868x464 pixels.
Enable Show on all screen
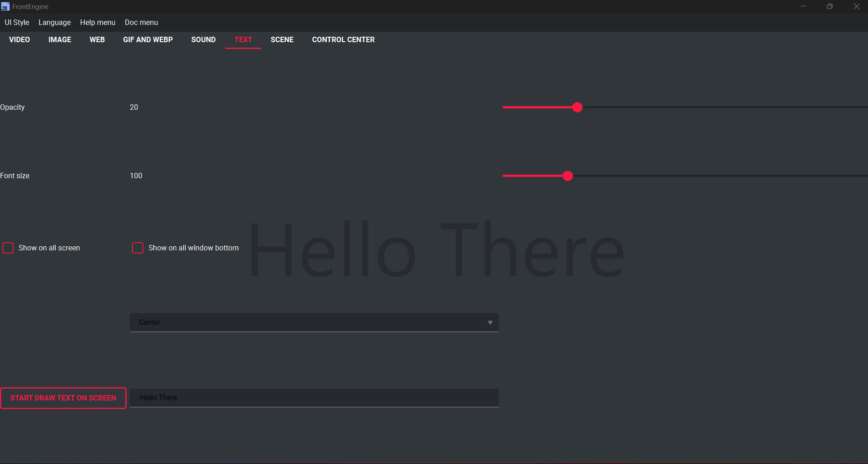pos(7,248)
